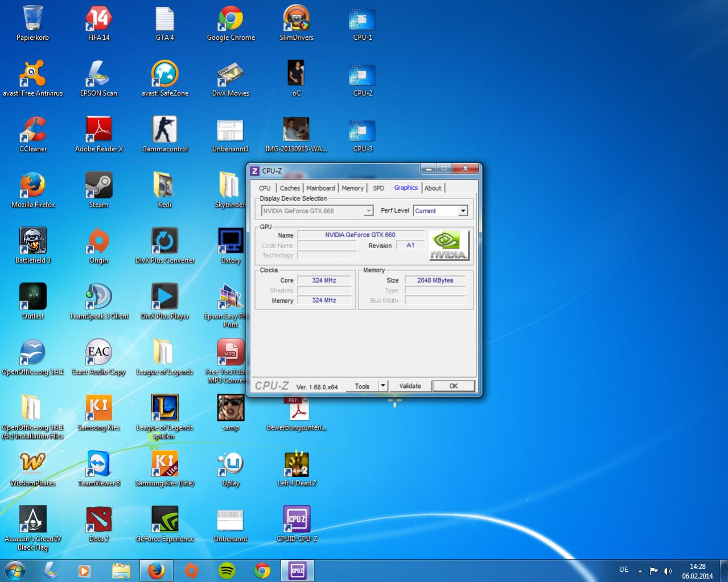Launch Outlast game icon
728x582 pixels.
click(33, 302)
